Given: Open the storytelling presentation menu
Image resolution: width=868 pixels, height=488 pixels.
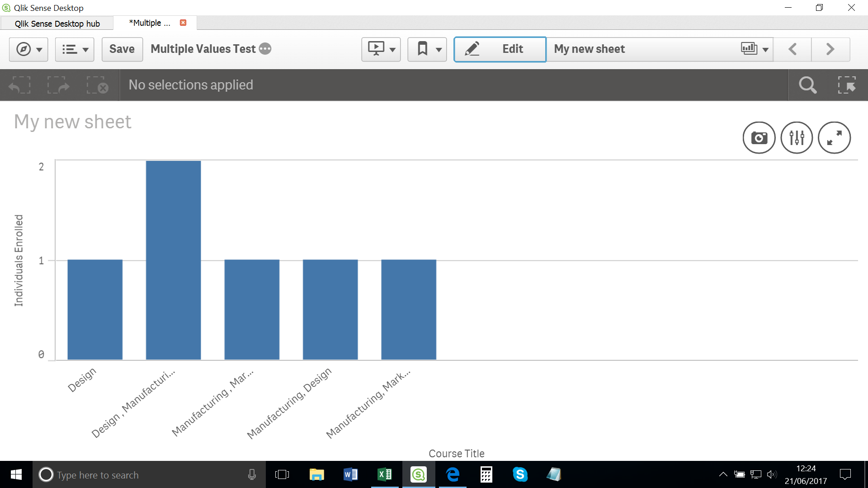Looking at the screenshot, I should [381, 49].
